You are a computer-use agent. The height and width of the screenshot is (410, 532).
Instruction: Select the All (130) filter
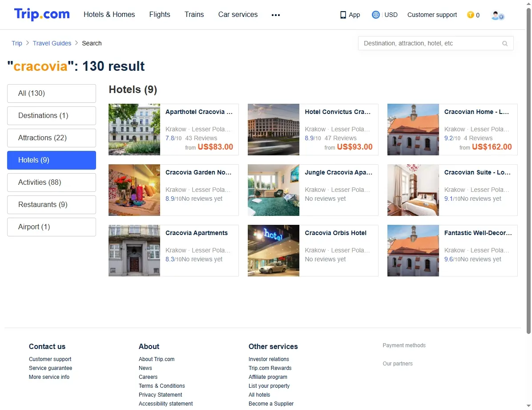(x=52, y=93)
